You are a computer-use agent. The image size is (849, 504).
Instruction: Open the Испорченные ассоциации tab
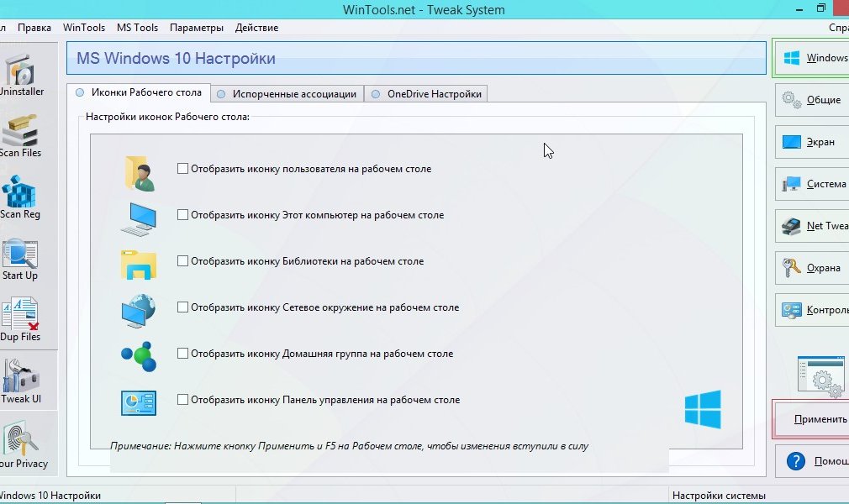pos(287,93)
